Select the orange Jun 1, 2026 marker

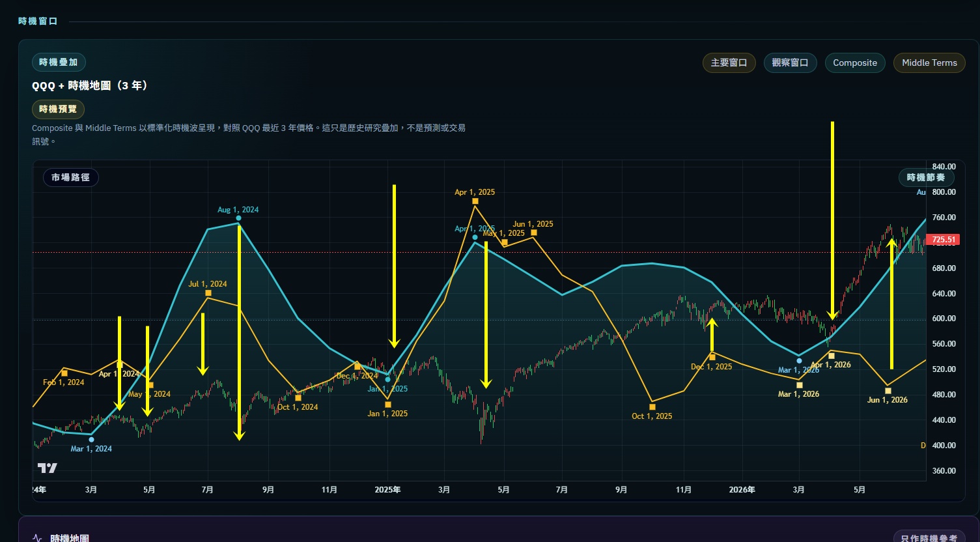(x=888, y=391)
